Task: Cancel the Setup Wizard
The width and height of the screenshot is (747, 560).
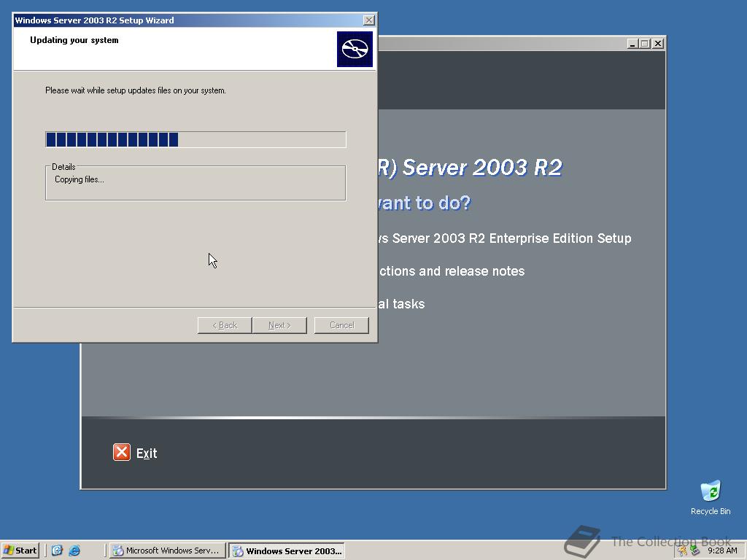Action: tap(341, 325)
